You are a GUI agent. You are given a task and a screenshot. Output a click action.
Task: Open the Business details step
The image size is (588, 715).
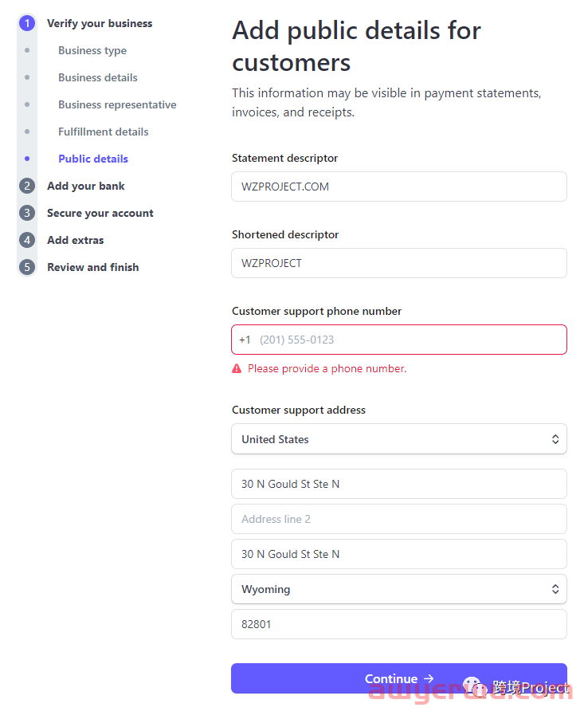[98, 77]
